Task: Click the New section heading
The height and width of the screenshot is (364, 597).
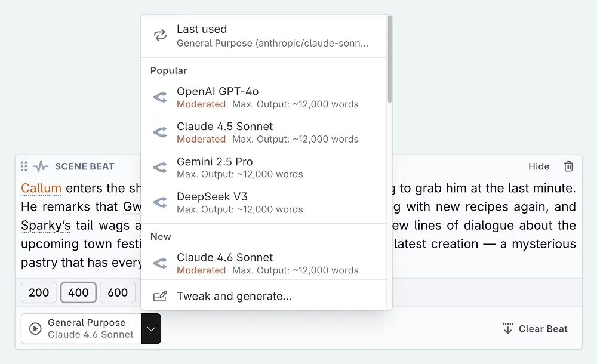Action: 161,236
